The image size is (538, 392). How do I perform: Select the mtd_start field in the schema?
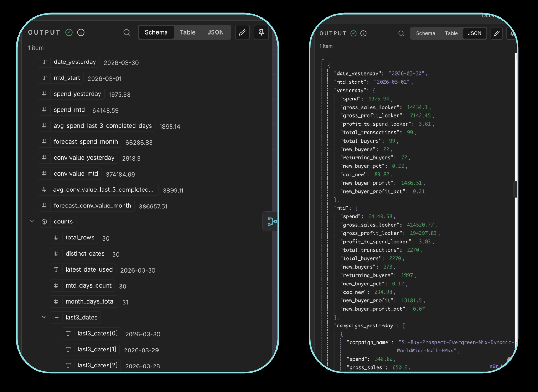tap(67, 78)
